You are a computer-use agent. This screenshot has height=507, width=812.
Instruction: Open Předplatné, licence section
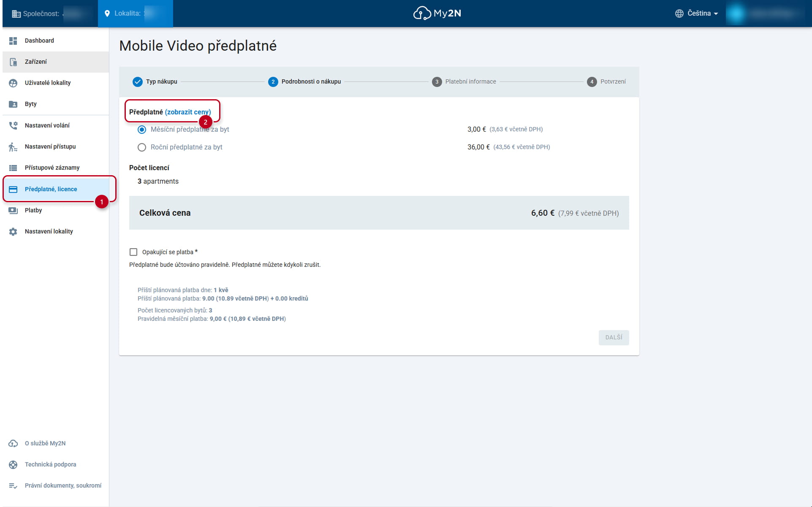click(x=56, y=189)
